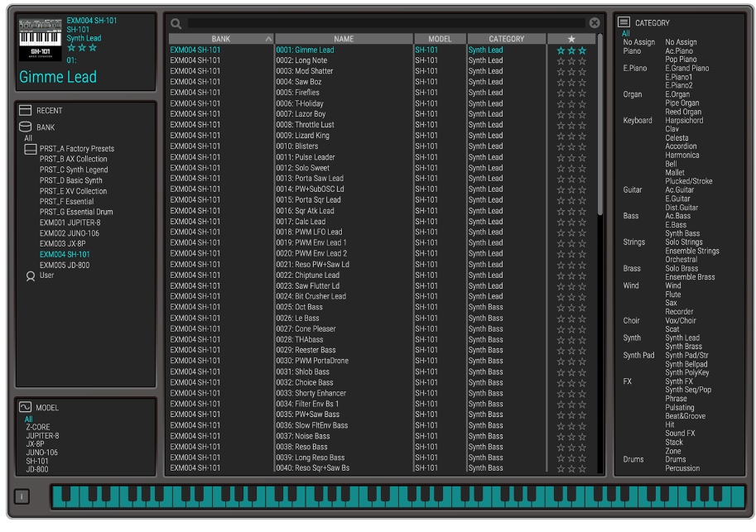Select the Organ category group
Image resolution: width=756 pixels, height=532 pixels.
(633, 94)
